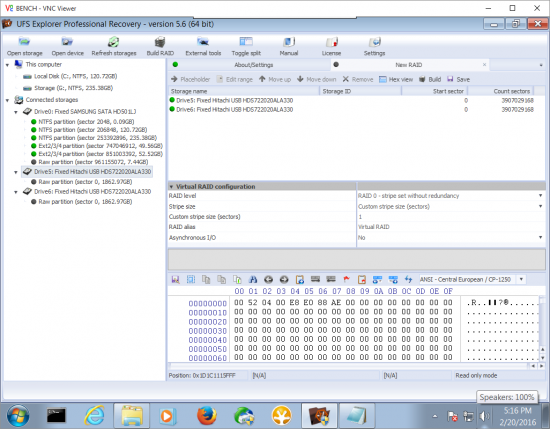
Task: Collapse the Drive0 SAMSUNG node
Action: tap(16, 112)
